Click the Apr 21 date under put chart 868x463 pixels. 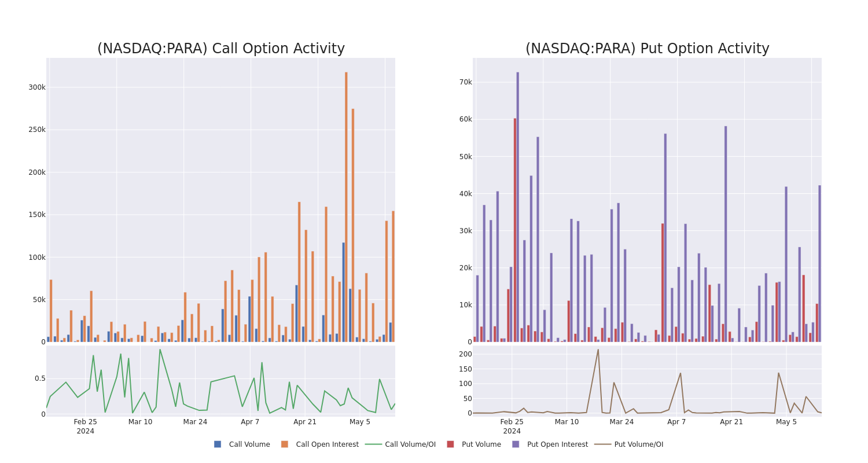click(731, 422)
